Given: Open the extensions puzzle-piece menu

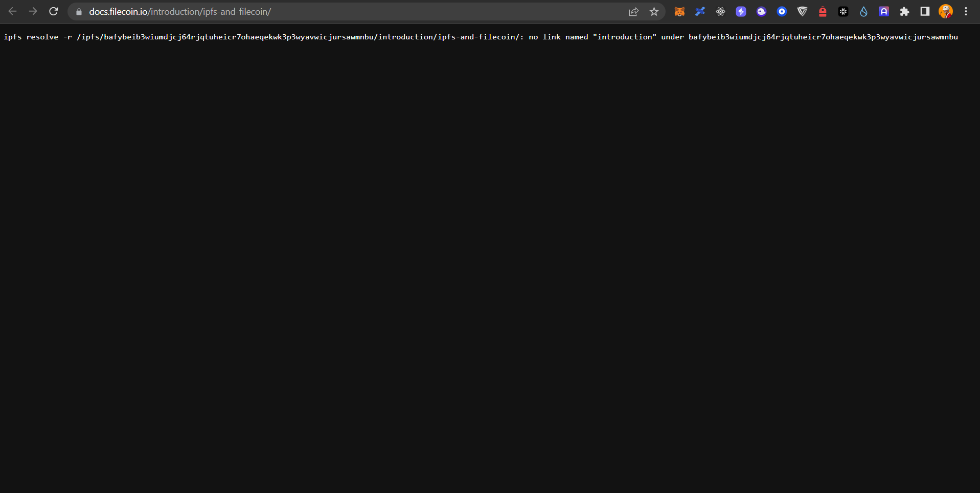Looking at the screenshot, I should click(x=905, y=11).
